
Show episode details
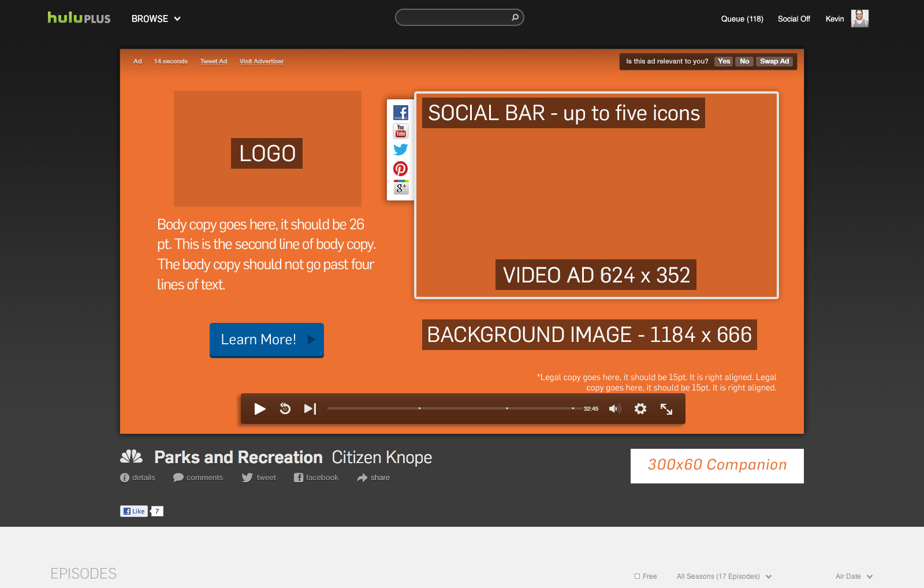point(138,478)
